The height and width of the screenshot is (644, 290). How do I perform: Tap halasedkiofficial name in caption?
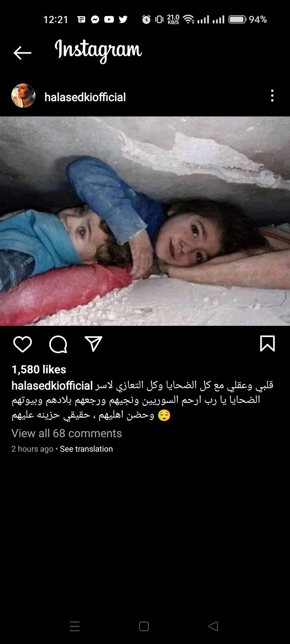pos(52,386)
